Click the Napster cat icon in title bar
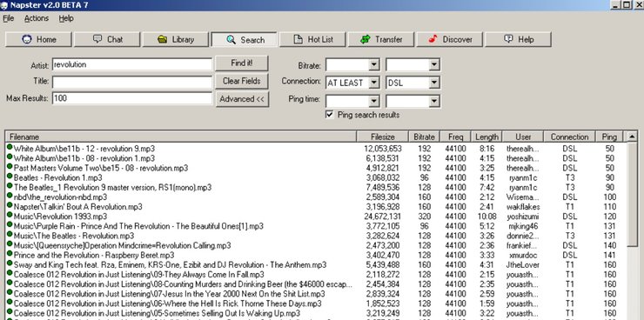Image resolution: width=644 pixels, height=320 pixels. [x=4, y=5]
